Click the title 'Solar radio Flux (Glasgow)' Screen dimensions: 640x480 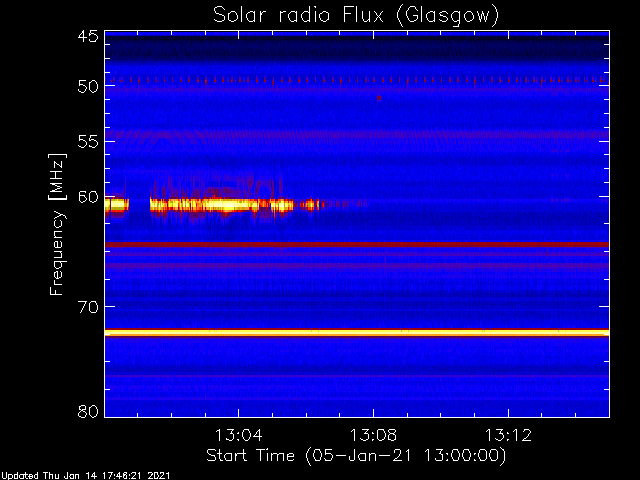(356, 16)
